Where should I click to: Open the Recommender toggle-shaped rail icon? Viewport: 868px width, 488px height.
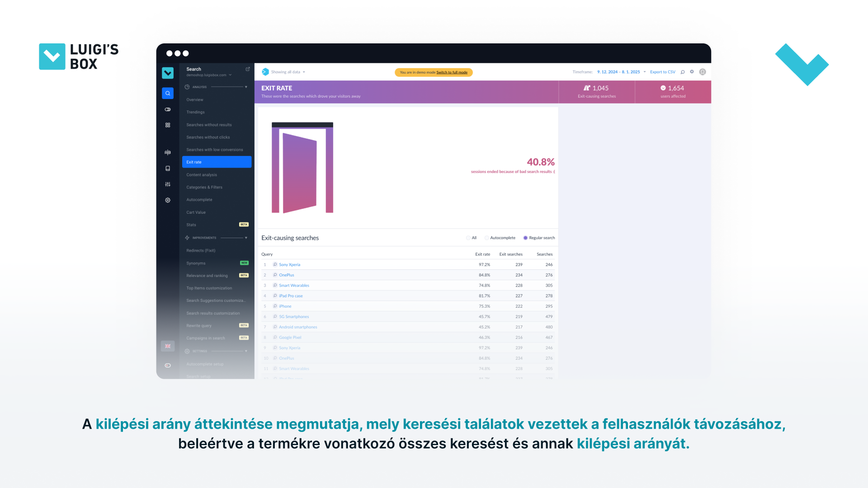(168, 109)
